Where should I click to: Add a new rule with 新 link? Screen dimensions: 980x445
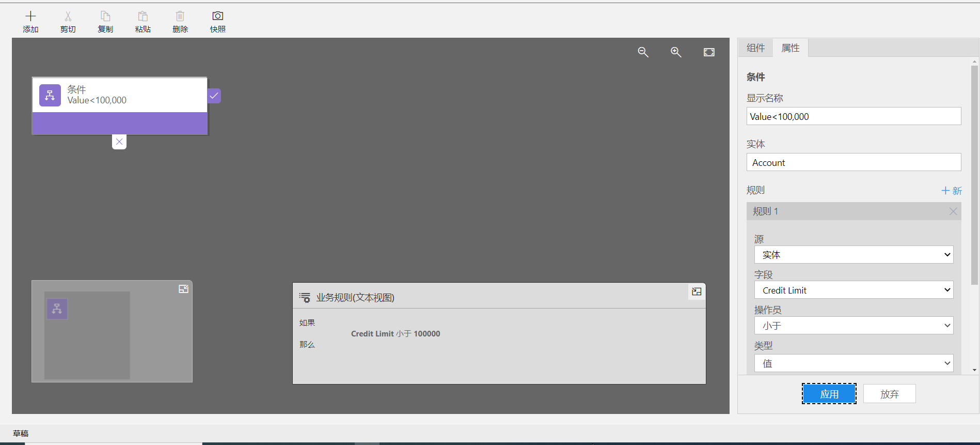[952, 191]
